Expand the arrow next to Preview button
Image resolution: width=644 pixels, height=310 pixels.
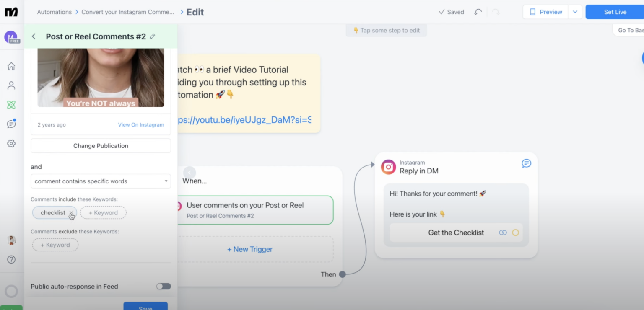click(575, 12)
